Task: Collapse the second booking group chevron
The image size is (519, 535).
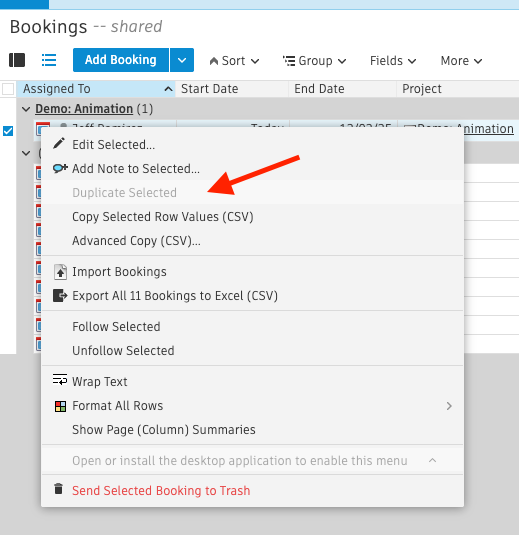Action: click(x=26, y=153)
